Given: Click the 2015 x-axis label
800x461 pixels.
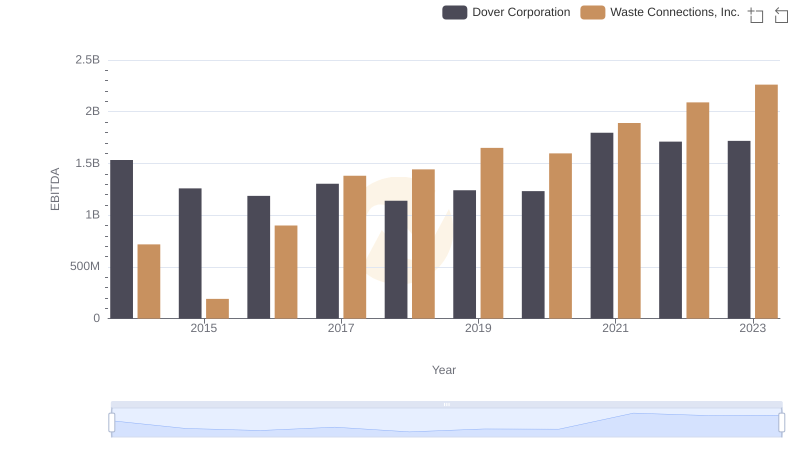Looking at the screenshot, I should click(x=204, y=328).
